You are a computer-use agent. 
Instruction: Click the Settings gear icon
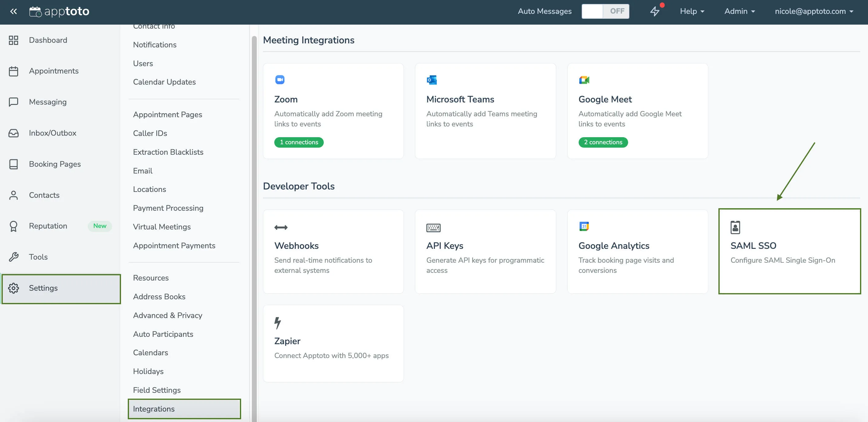14,288
